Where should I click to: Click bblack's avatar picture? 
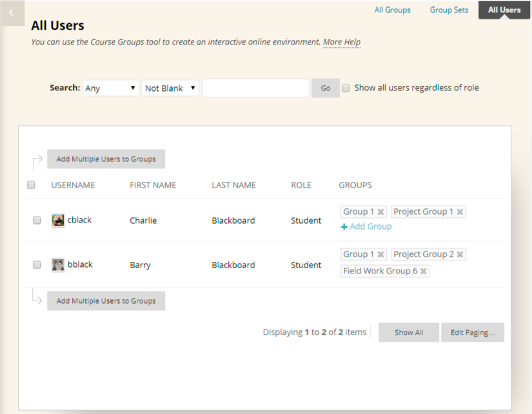(x=58, y=264)
